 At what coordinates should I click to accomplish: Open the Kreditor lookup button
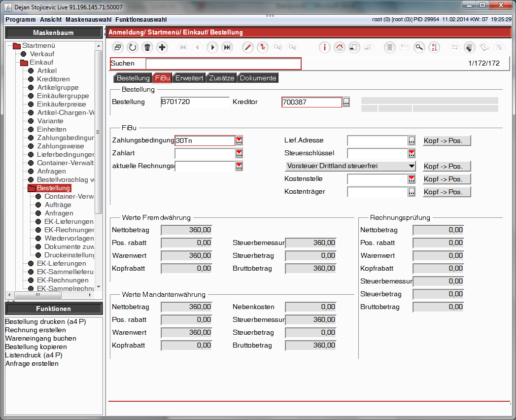tap(346, 102)
